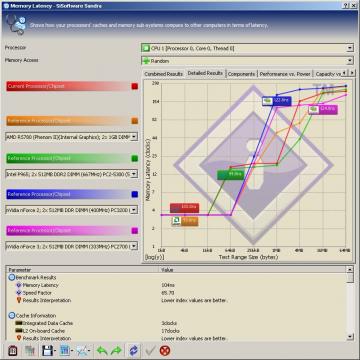360x360 pixels.
Task: Click the blue reference color swatch
Action: point(135,194)
